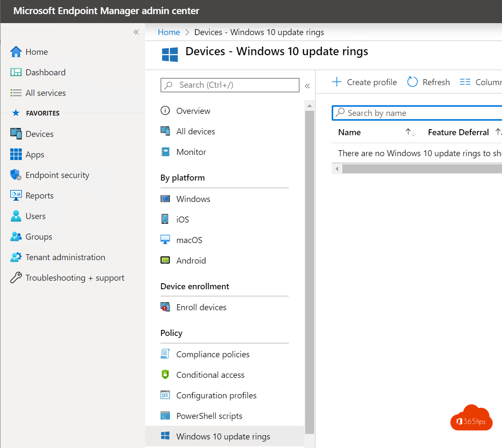Click the macOS monitor icon

(x=165, y=240)
